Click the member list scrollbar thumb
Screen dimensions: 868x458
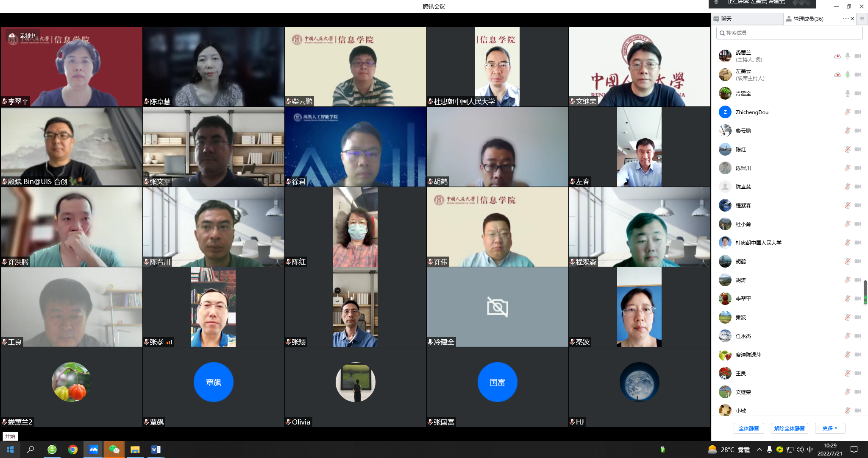[865, 292]
